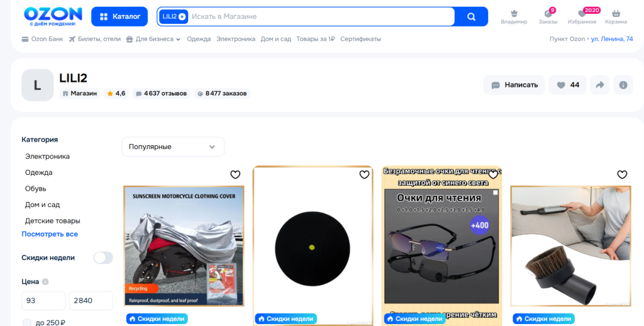Edit minimum price field 93
This screenshot has width=644, height=326.
coord(43,301)
